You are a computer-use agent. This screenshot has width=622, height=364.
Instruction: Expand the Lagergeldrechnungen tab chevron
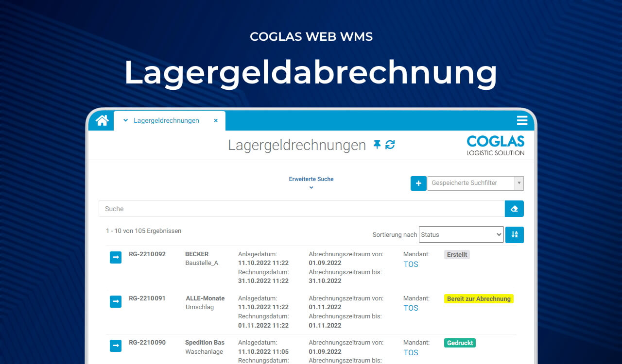click(125, 120)
